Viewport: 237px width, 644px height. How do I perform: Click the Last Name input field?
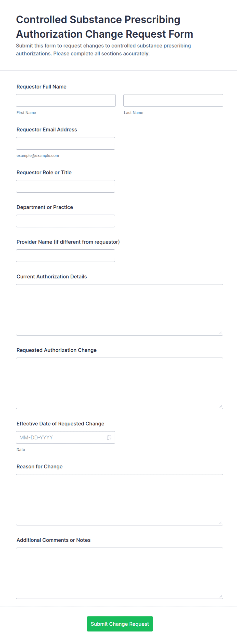(x=173, y=101)
